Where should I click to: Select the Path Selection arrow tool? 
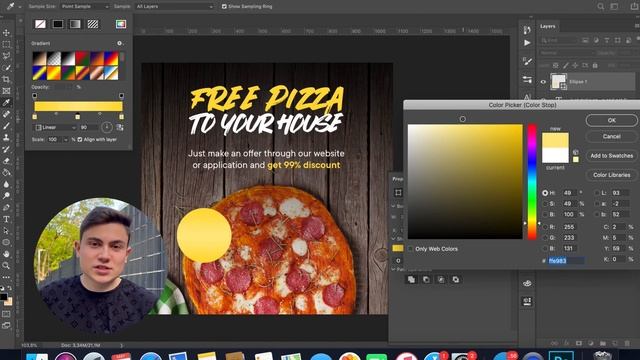click(x=6, y=231)
